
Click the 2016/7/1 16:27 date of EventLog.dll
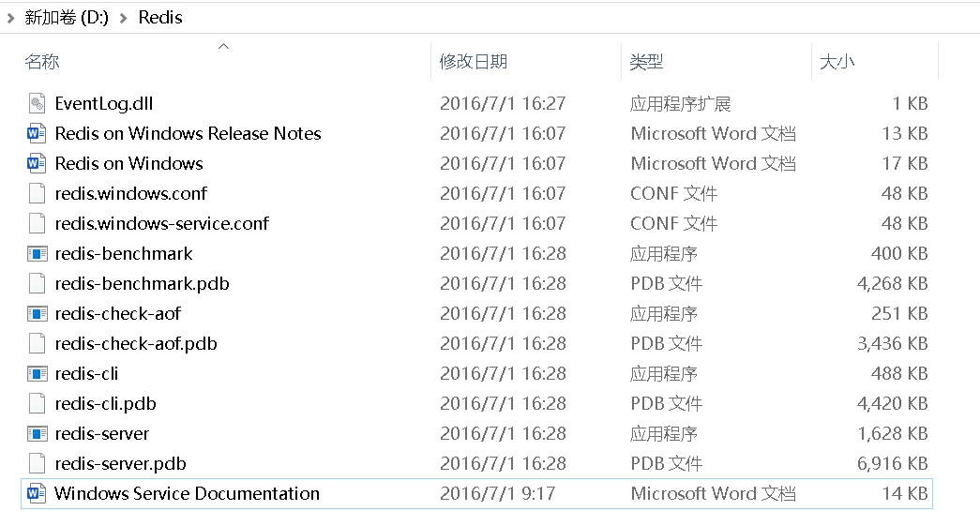pyautogui.click(x=503, y=103)
